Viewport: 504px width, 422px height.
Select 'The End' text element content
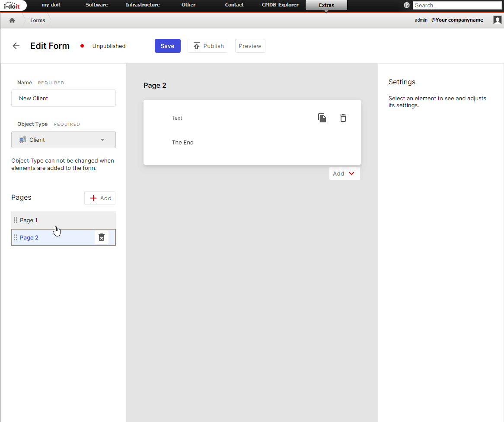coord(182,143)
